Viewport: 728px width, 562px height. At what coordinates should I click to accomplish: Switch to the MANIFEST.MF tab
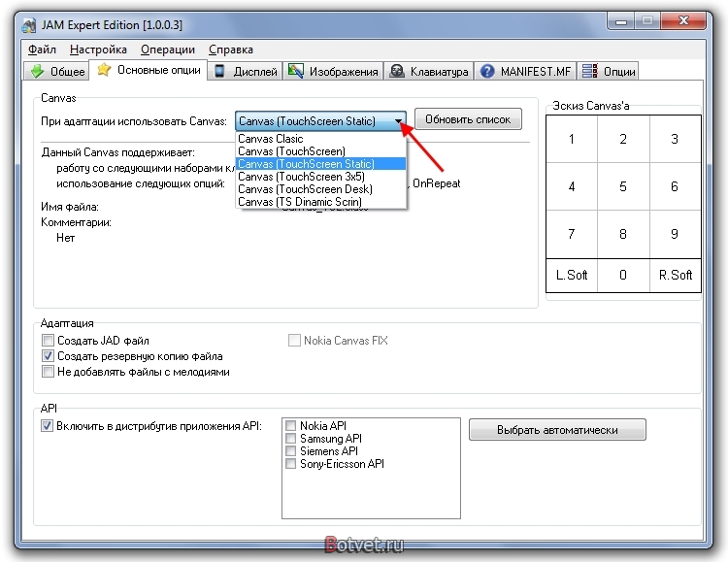[525, 71]
